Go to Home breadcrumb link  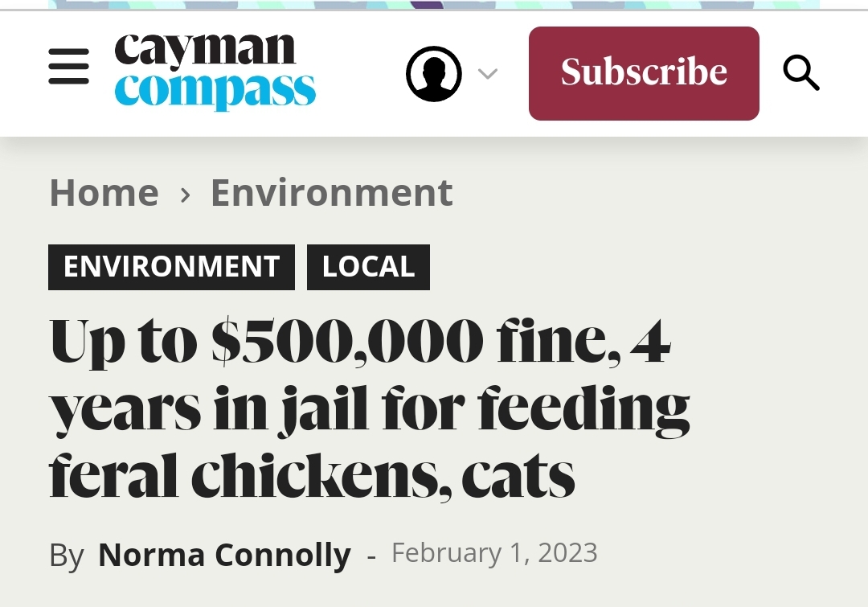pos(104,193)
